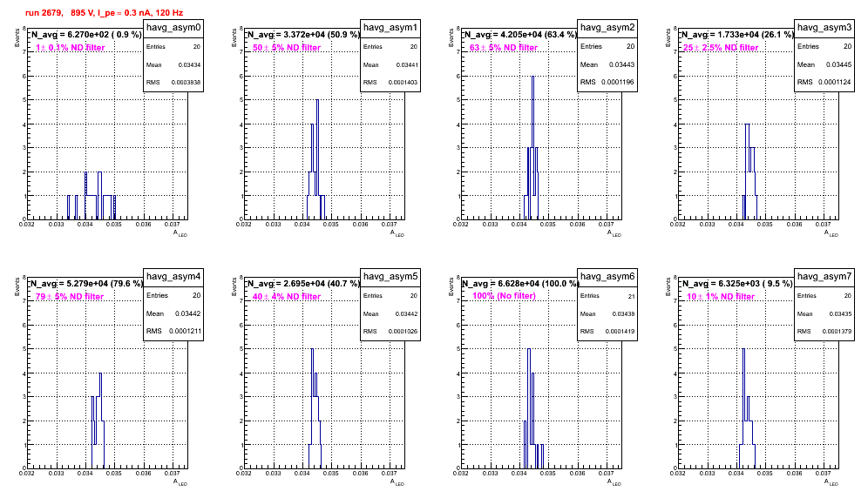The width and height of the screenshot is (868, 498).
Task: Click the magenta '50± 5% ND filter' label
Action: [287, 48]
